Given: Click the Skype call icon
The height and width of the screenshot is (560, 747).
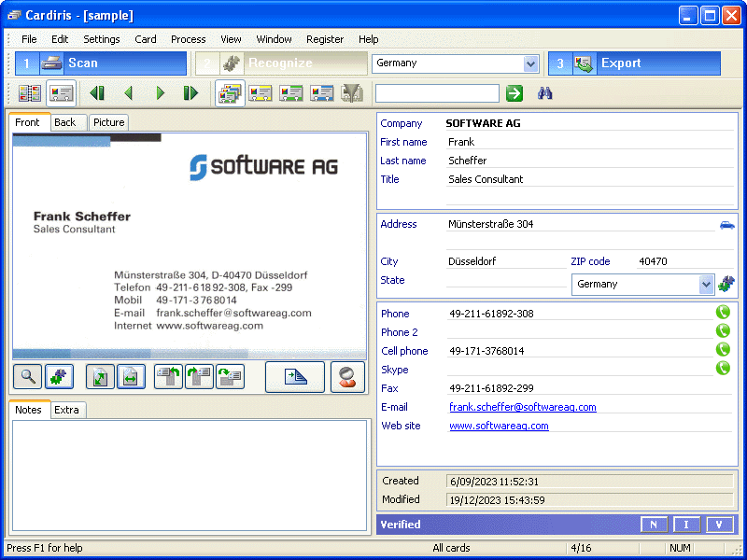Looking at the screenshot, I should 723,368.
